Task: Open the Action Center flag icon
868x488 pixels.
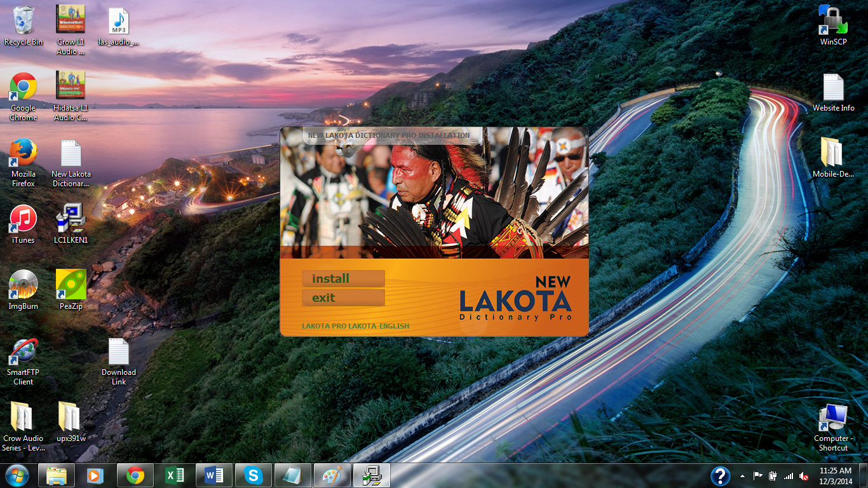Action: (758, 476)
